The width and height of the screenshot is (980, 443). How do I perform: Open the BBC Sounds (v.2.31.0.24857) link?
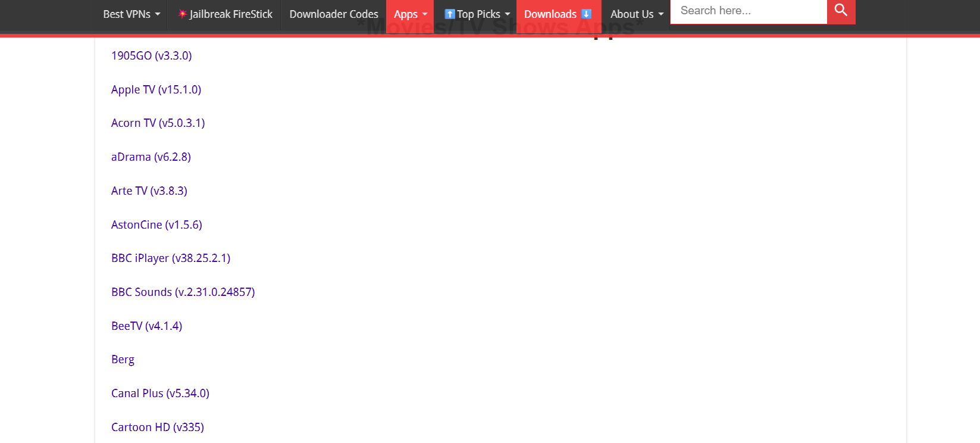[x=183, y=292]
